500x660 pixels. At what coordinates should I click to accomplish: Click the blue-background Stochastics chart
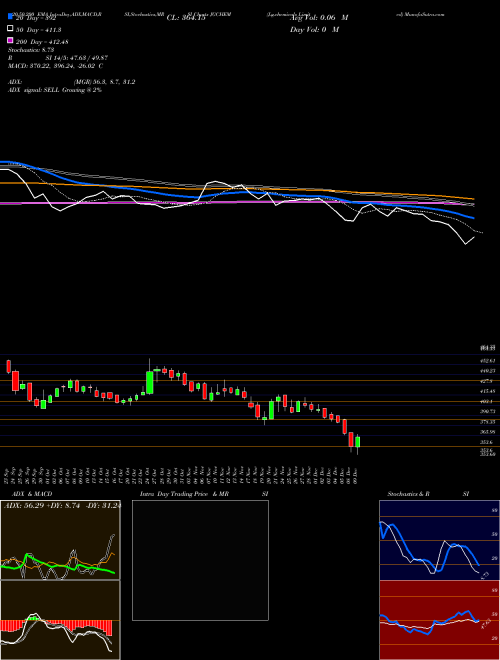tap(439, 540)
